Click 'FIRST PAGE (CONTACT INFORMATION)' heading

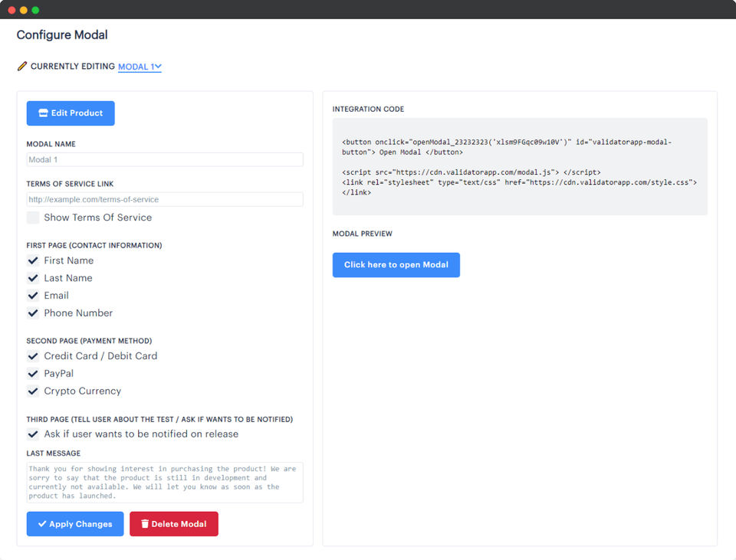(x=94, y=245)
